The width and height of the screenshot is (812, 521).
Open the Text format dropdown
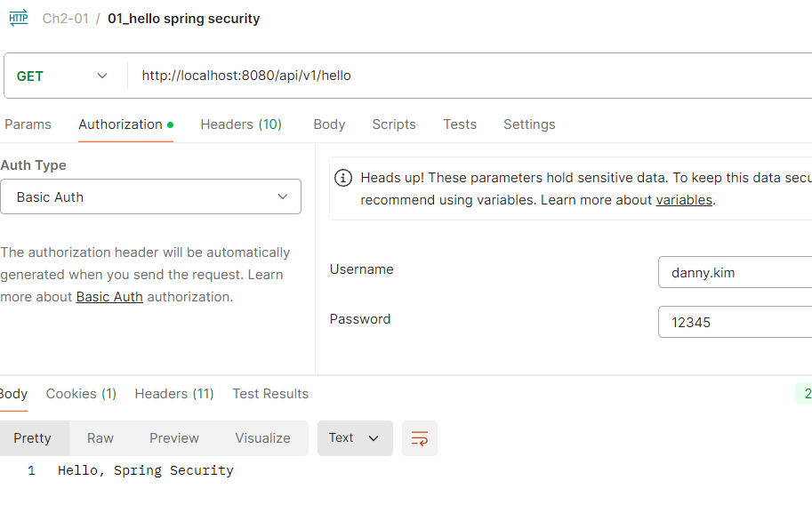click(355, 438)
